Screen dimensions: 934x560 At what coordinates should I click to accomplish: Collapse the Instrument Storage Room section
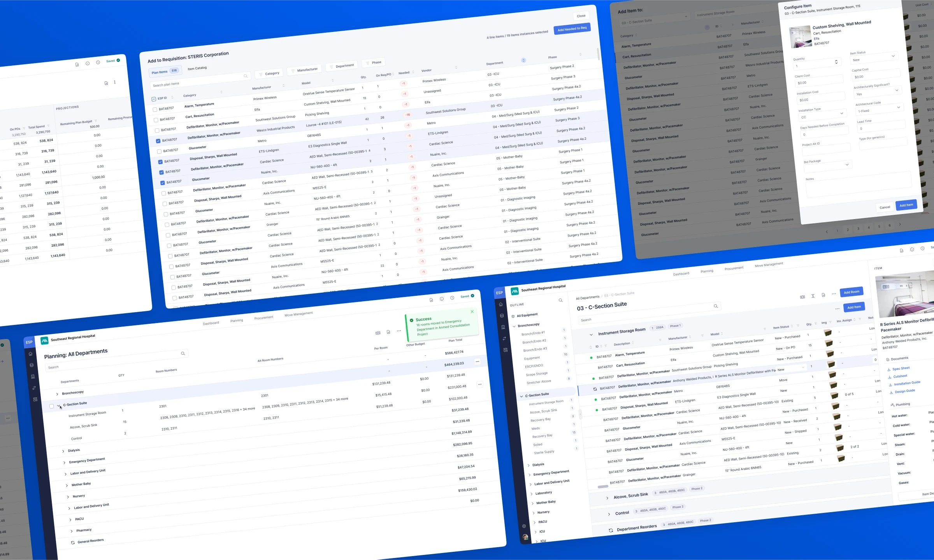[591, 335]
